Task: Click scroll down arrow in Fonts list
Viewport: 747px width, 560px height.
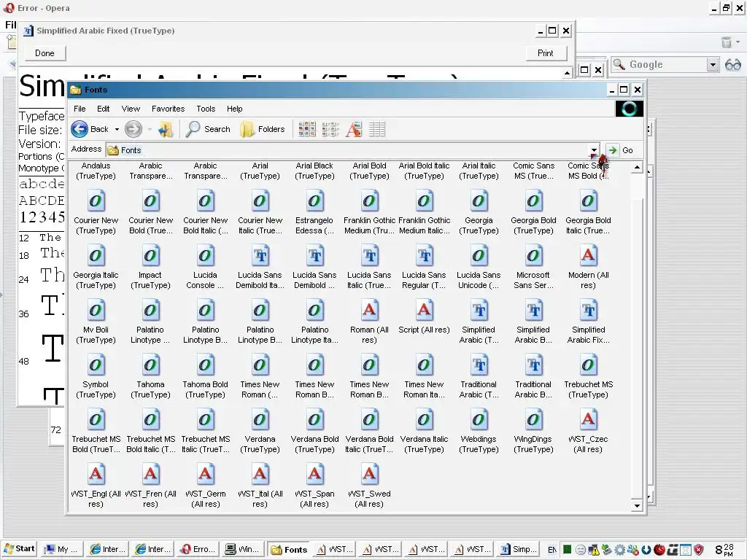Action: coord(637,506)
